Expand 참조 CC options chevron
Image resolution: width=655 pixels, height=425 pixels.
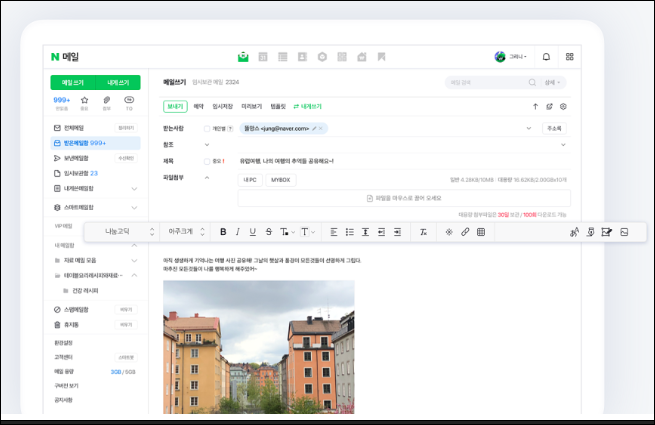(x=207, y=145)
